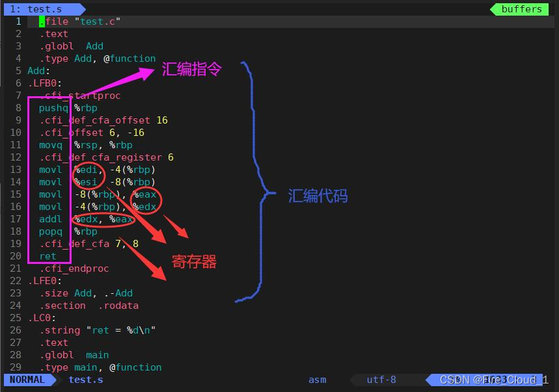
Task: Click the string "ret = %d\n" on line 26
Action: click(x=117, y=330)
